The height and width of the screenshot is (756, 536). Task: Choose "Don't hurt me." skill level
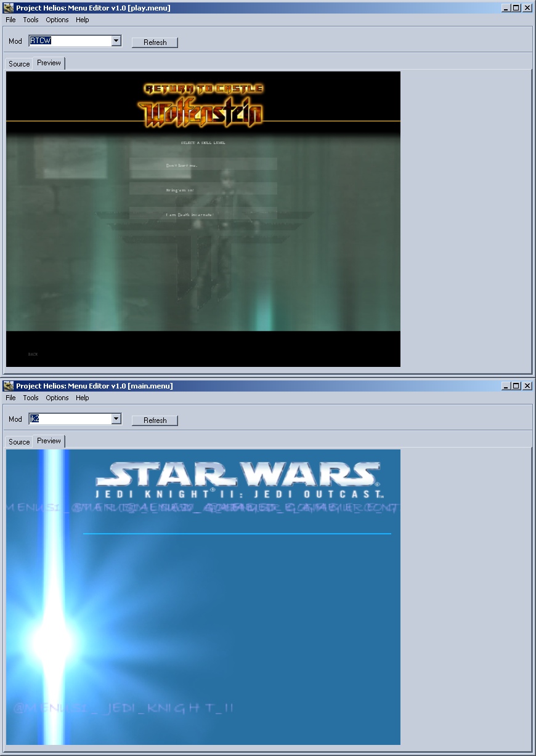point(203,164)
